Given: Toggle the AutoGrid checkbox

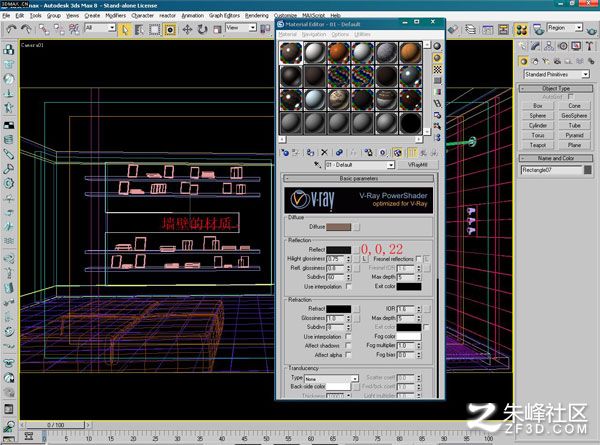Looking at the screenshot, I should pyautogui.click(x=571, y=97).
